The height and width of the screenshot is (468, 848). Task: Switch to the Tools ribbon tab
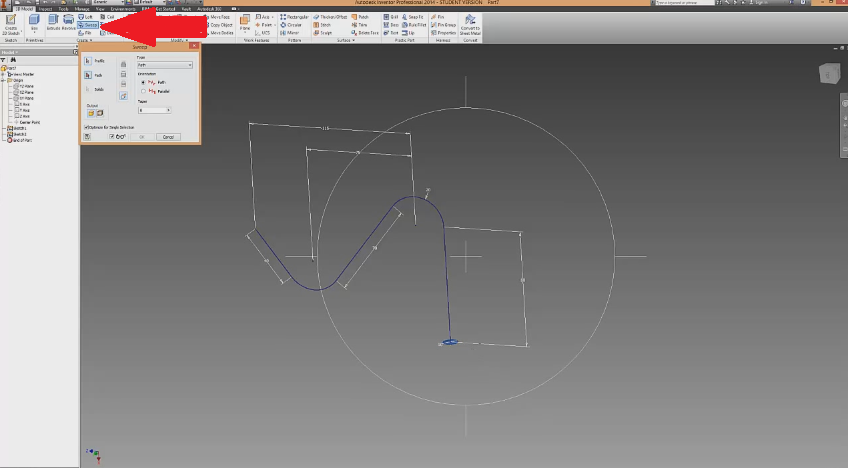pos(63,9)
